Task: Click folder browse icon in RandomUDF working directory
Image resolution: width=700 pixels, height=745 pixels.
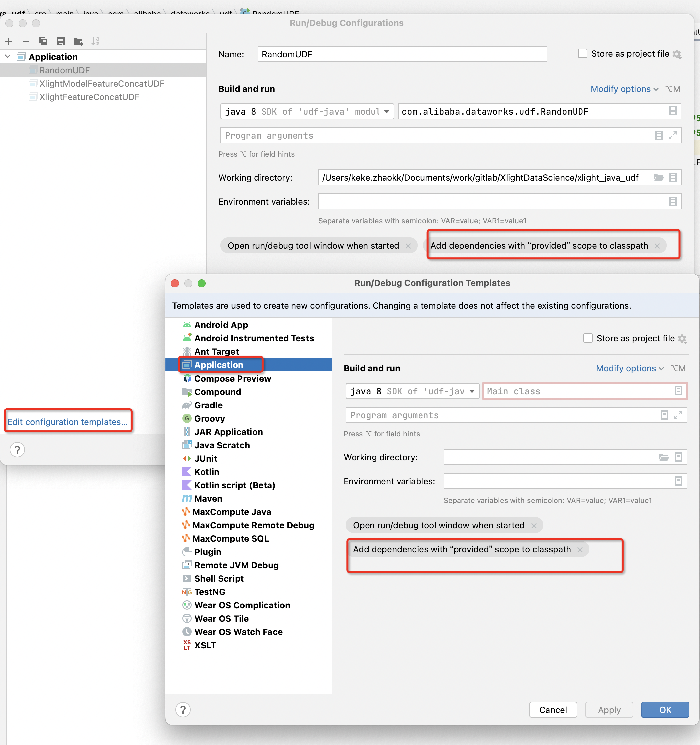Action: click(x=658, y=178)
